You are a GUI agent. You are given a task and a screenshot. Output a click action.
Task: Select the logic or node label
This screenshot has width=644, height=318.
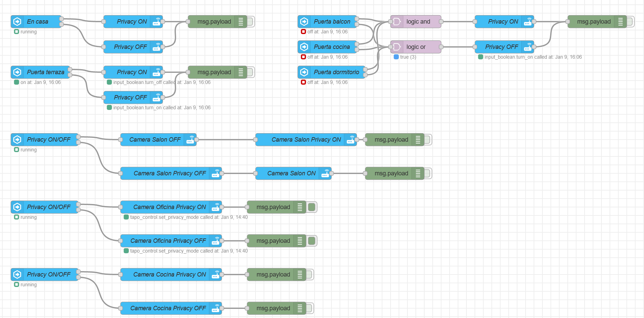tap(416, 47)
